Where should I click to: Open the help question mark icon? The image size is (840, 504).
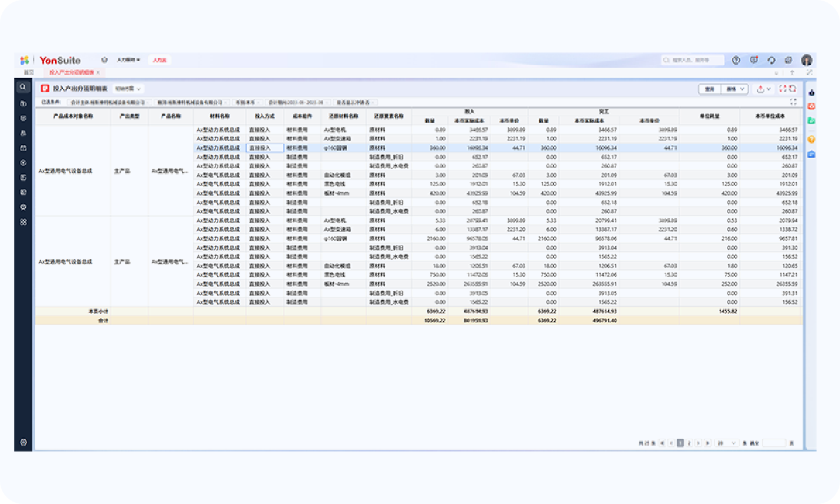tap(736, 60)
